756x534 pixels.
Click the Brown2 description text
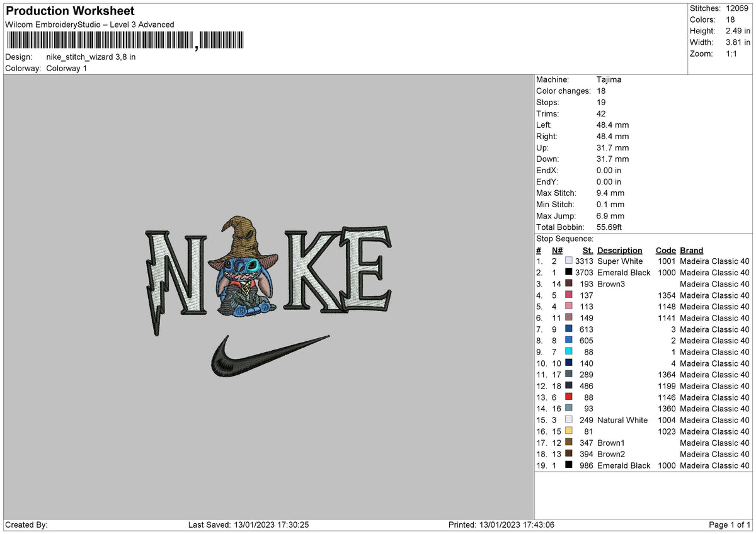[x=612, y=453]
